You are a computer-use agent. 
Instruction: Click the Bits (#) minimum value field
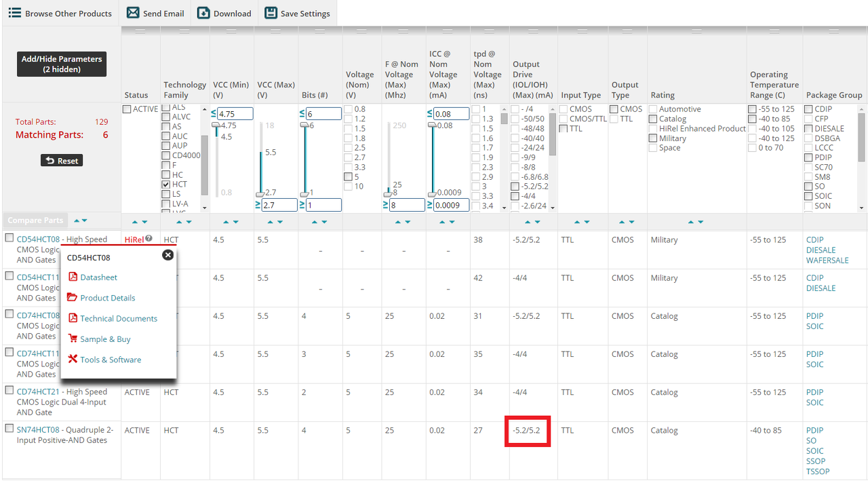pos(323,205)
